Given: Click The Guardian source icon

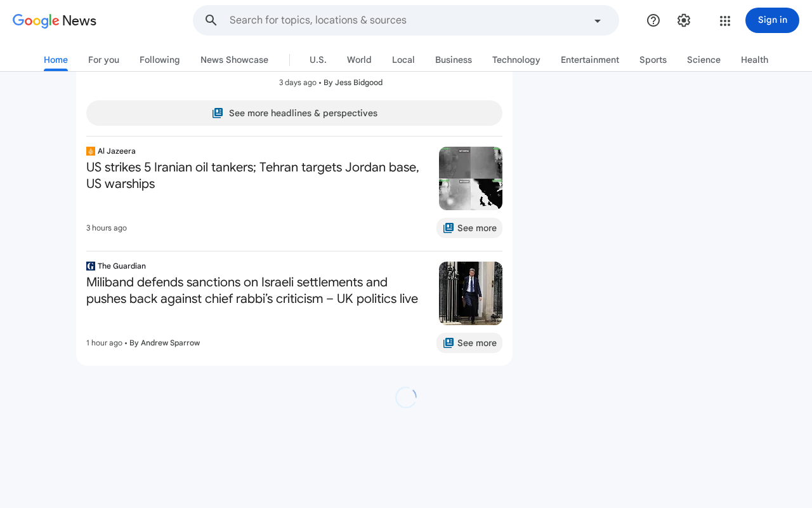Looking at the screenshot, I should click(x=91, y=266).
